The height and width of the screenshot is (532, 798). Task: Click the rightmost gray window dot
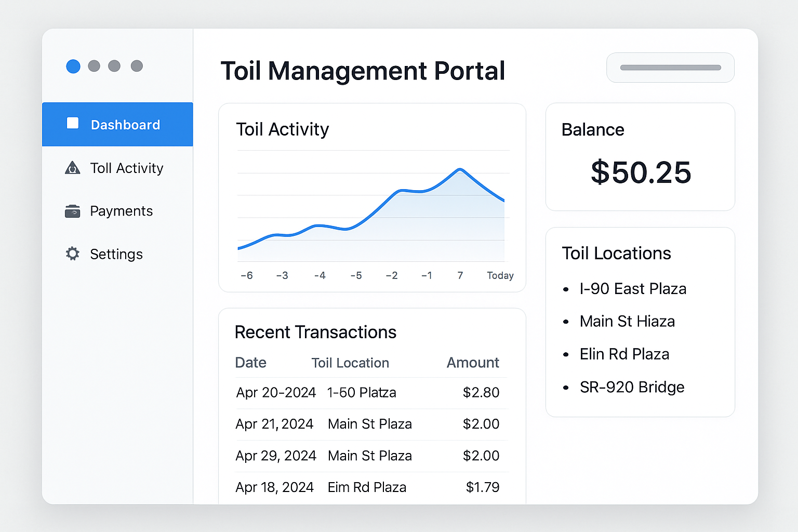pos(136,66)
